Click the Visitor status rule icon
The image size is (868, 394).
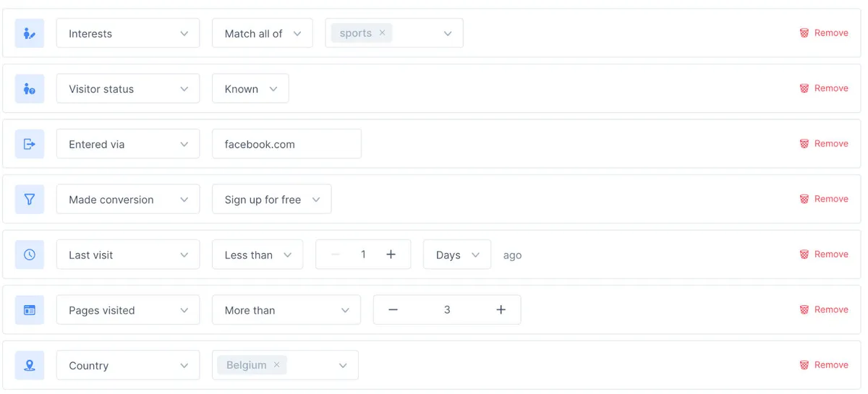pos(30,89)
